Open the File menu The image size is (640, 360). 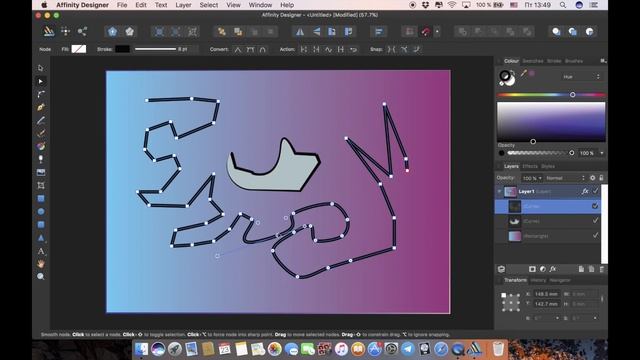[122, 5]
